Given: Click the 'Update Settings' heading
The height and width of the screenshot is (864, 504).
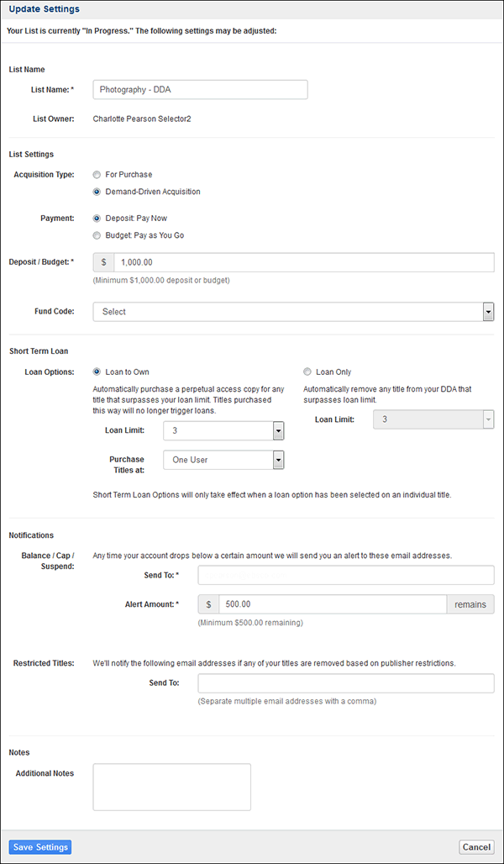Looking at the screenshot, I should point(44,8).
